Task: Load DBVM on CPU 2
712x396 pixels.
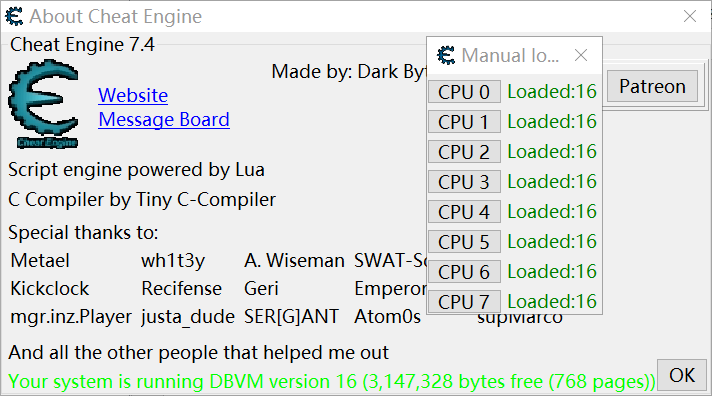Action: click(x=464, y=152)
